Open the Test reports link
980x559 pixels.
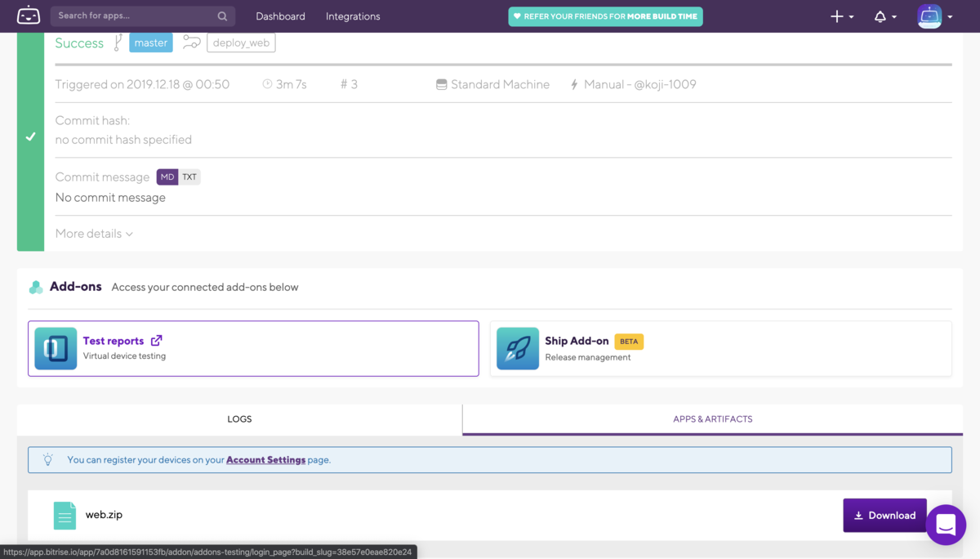point(114,341)
